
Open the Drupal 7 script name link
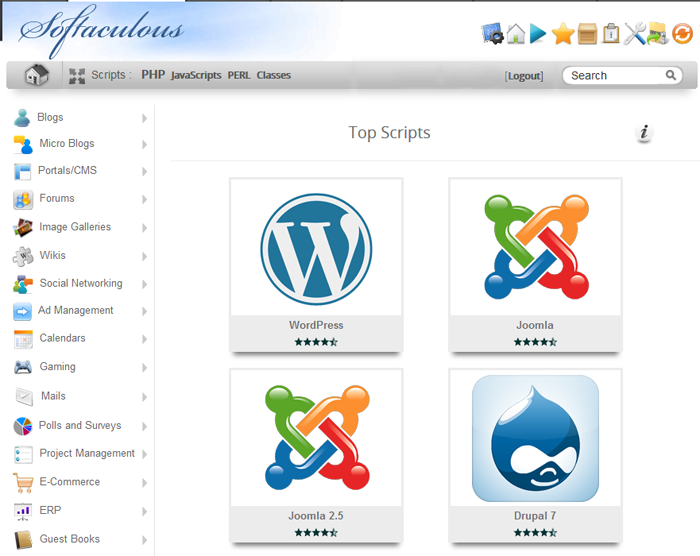tap(535, 516)
